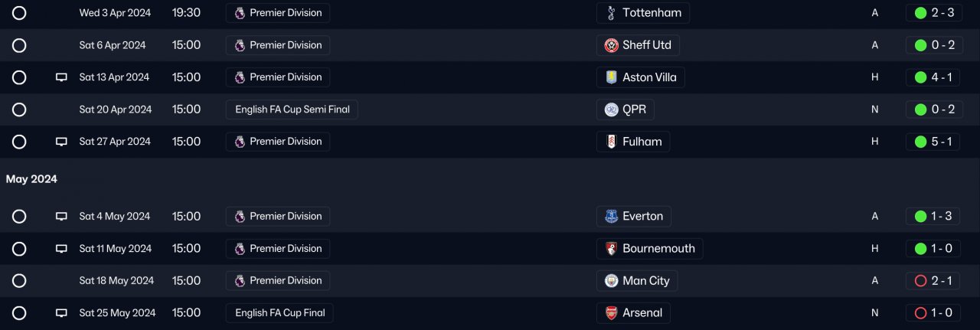Click the Man City crest icon
The height and width of the screenshot is (330, 980).
611,281
